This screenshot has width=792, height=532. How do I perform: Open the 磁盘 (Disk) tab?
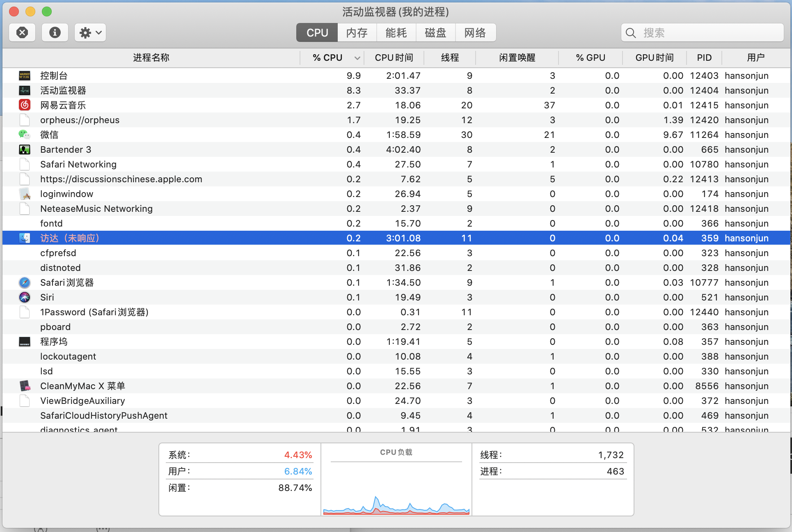coord(435,32)
